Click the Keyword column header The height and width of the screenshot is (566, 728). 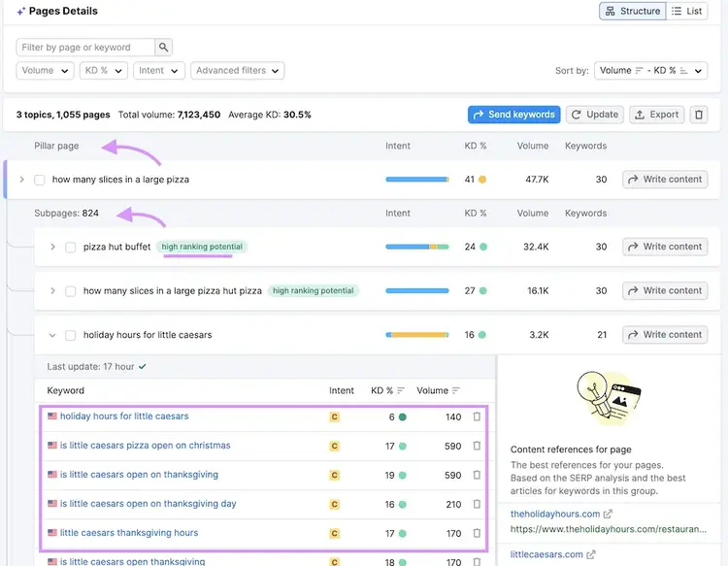[65, 390]
